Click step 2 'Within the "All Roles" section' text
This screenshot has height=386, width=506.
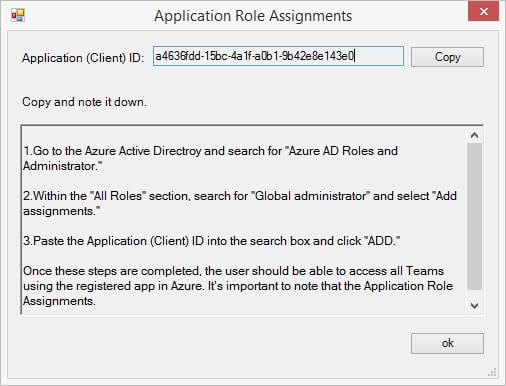(240, 203)
